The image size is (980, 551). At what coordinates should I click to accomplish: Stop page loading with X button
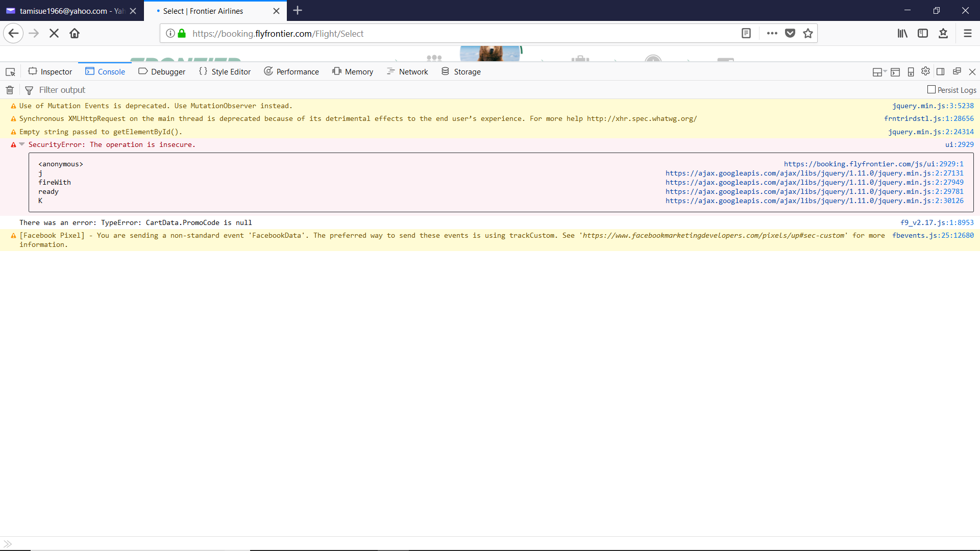(x=54, y=34)
